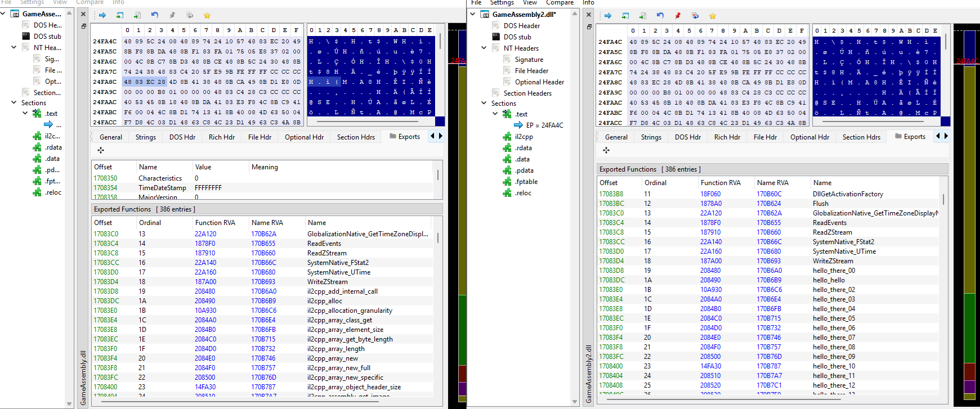The width and height of the screenshot is (980, 409).
Task: Collapse Sections node in left tree
Action: click(14, 102)
